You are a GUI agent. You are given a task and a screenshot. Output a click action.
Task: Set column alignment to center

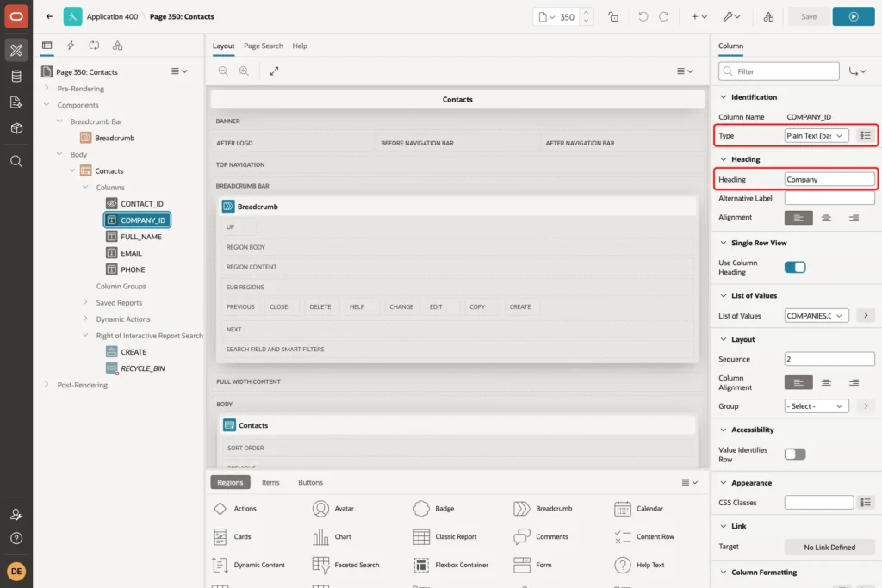(826, 383)
